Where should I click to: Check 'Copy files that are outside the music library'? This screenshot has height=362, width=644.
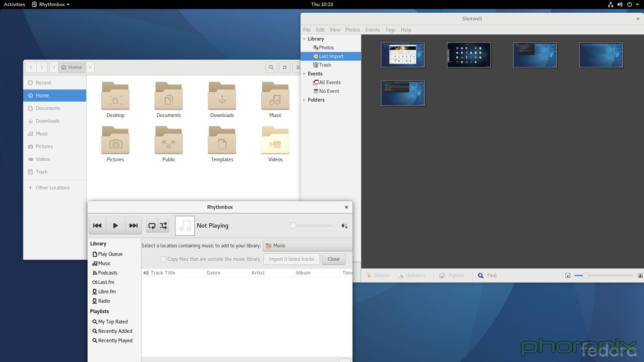tap(163, 259)
